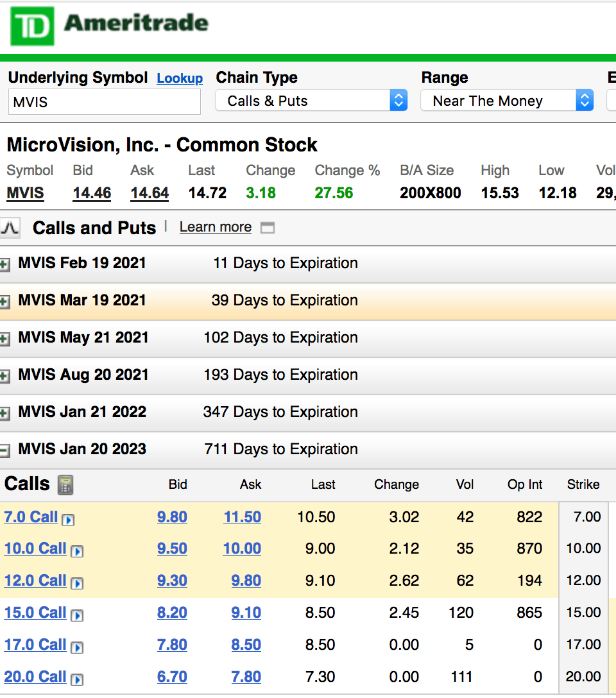This screenshot has width=616, height=698.
Task: Click the arrow icon beside 10.0 Call
Action: pos(77,550)
